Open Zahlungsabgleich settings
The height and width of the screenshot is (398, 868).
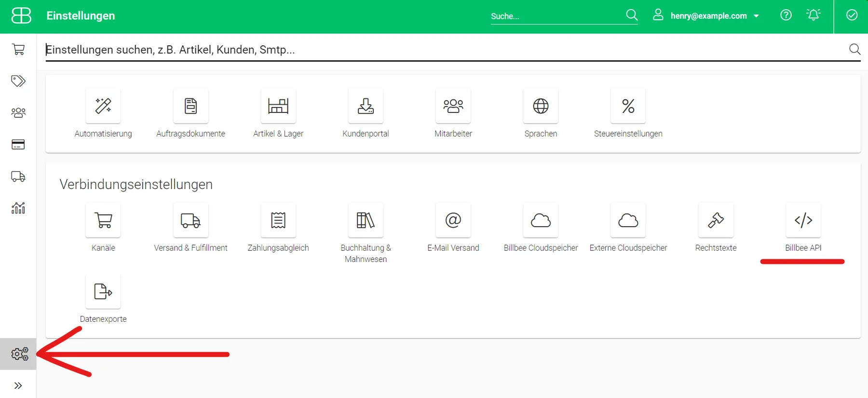click(x=278, y=220)
